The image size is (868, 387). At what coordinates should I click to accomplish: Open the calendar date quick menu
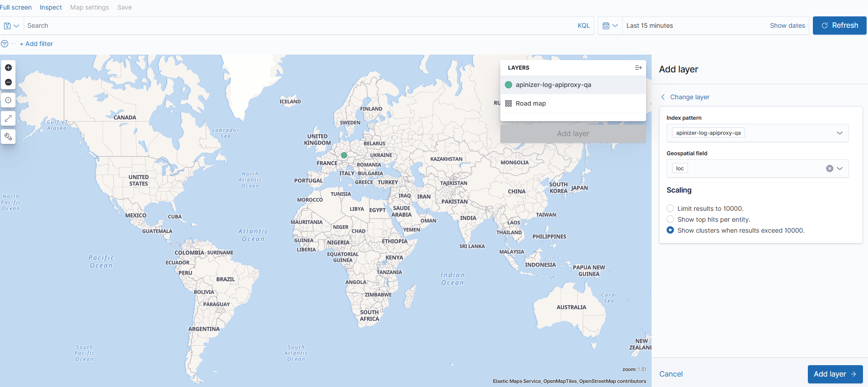coord(610,26)
